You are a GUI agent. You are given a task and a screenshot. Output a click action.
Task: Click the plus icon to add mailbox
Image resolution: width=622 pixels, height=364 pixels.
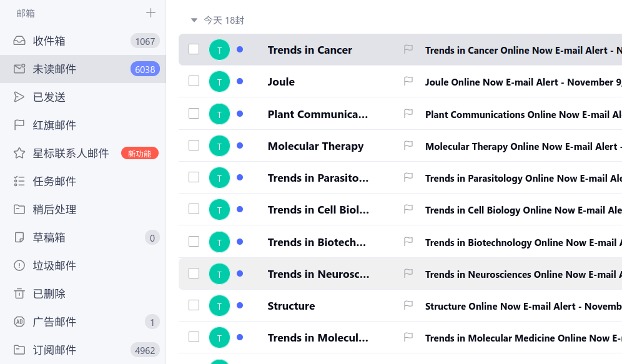[x=151, y=12]
